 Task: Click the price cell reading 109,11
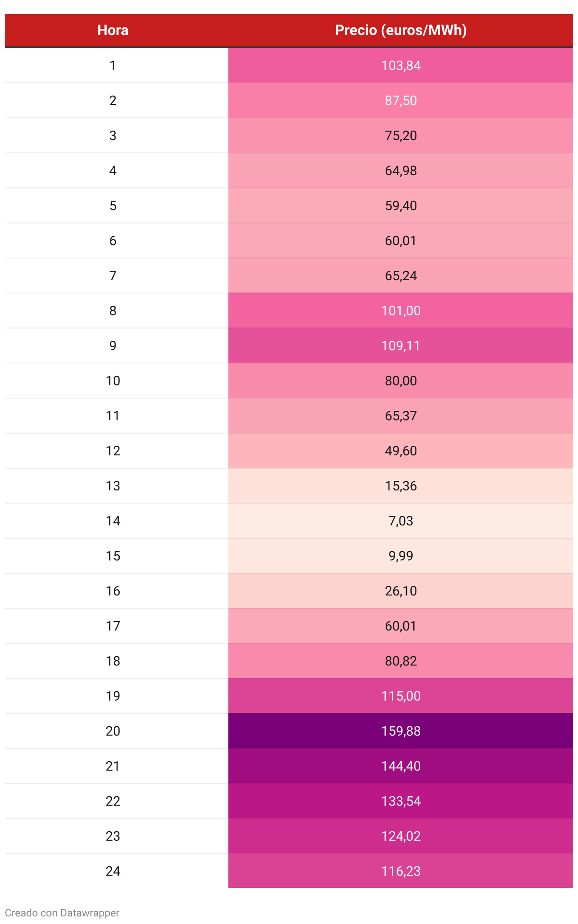pyautogui.click(x=401, y=346)
